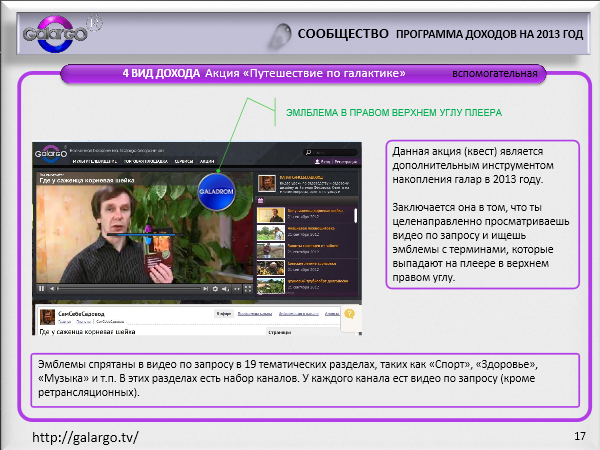Open the fourth playlist thumbnail with the yellow flowers
This screenshot has width=600, height=450.
271,268
